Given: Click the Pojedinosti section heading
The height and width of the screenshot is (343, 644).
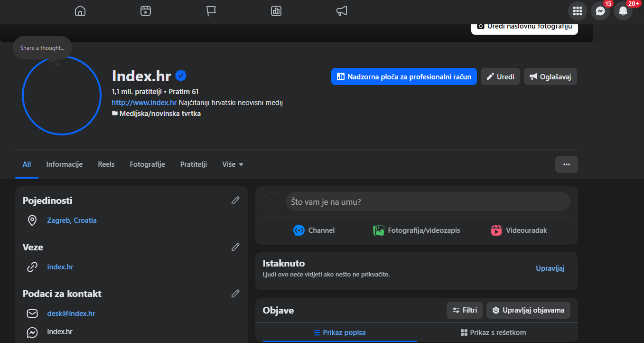Looking at the screenshot, I should coord(47,200).
